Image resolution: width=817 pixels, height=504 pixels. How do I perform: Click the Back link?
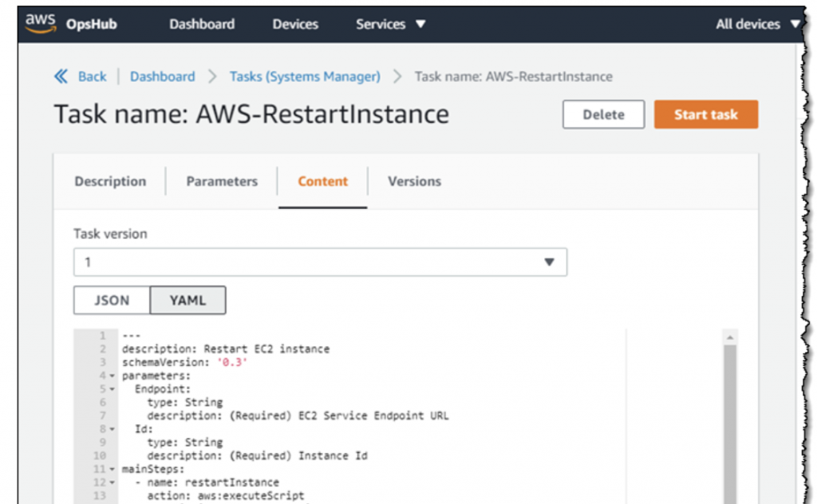[93, 77]
